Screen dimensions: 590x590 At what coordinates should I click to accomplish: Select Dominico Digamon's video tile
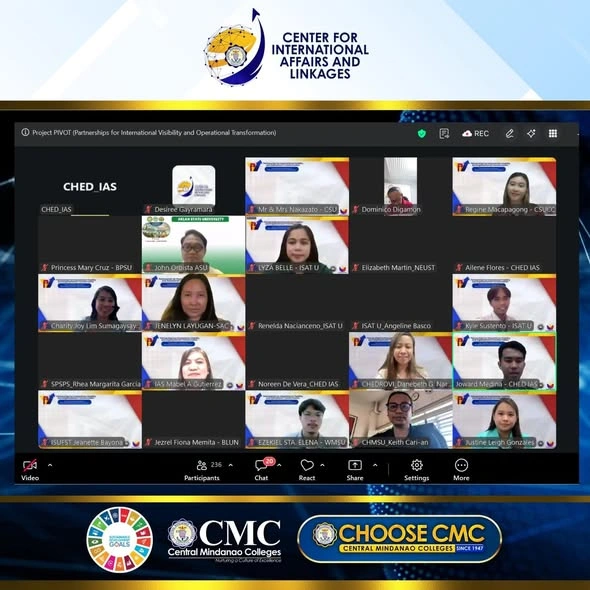tap(400, 186)
